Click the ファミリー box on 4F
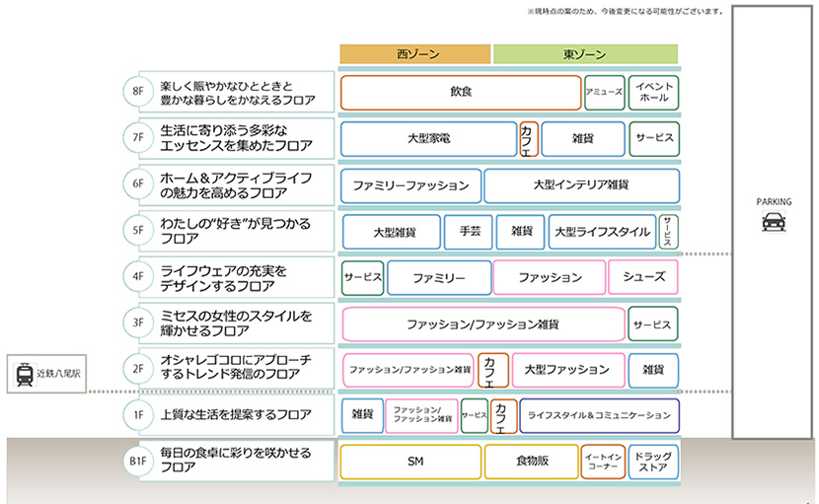Viewport: 819px width, 504px height. coord(439,278)
